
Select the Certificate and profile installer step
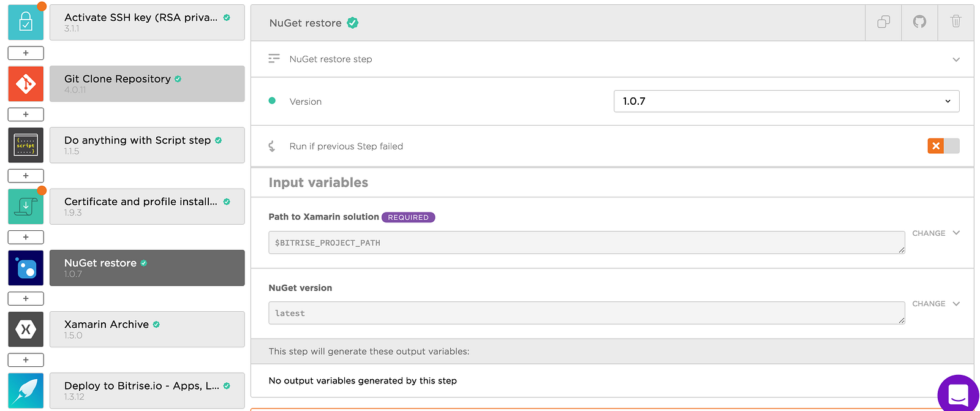pyautogui.click(x=147, y=206)
